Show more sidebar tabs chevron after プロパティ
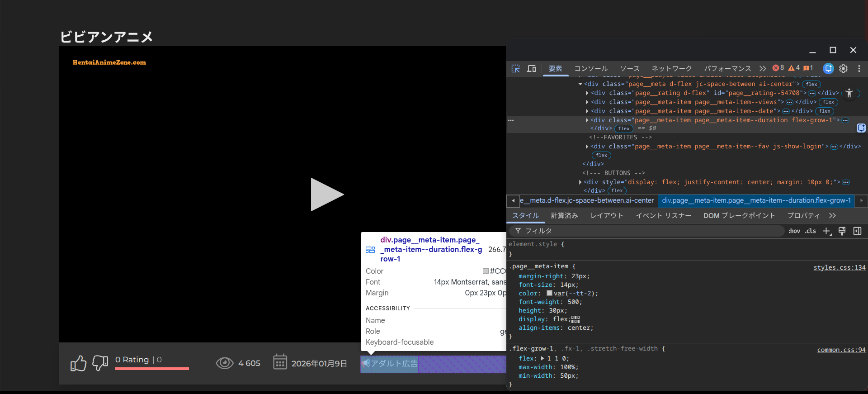The height and width of the screenshot is (394, 868). click(833, 216)
